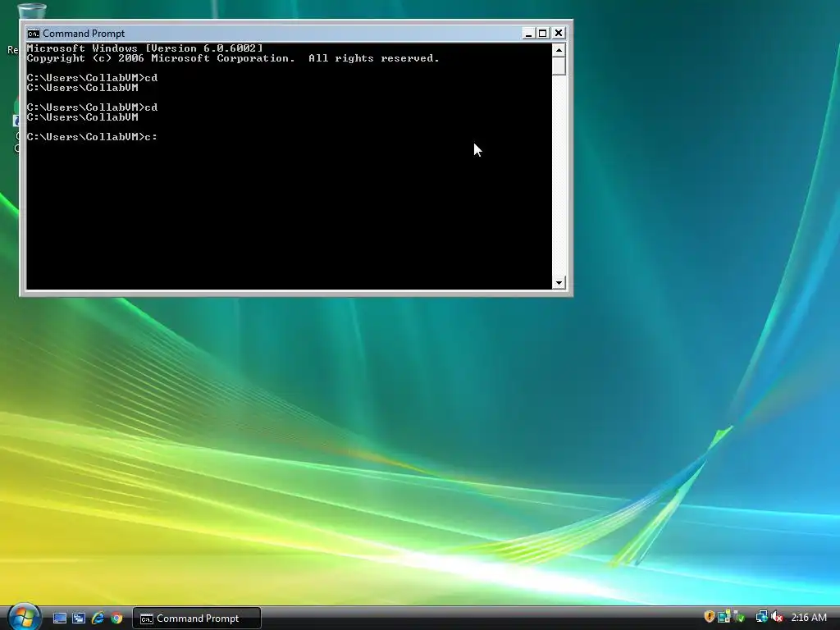This screenshot has height=630, width=840.
Task: Launch Google Chrome from quick launch
Action: 116,619
